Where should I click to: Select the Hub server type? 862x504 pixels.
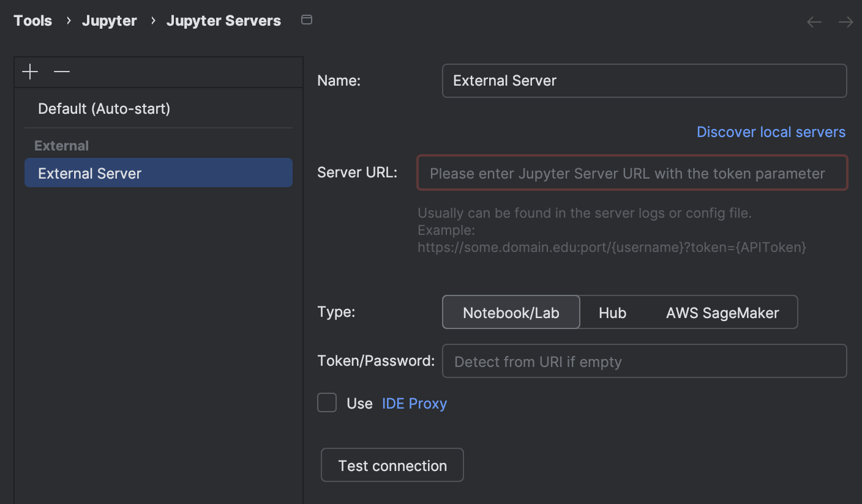[x=612, y=312]
